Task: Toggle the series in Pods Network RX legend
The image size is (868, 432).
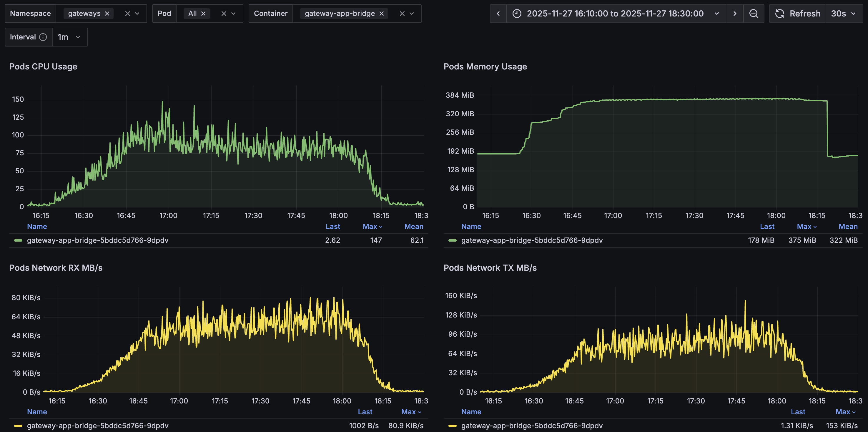Action: [98, 426]
